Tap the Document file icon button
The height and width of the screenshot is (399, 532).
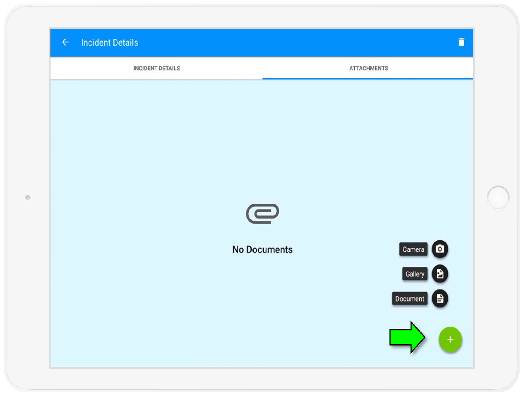[440, 298]
